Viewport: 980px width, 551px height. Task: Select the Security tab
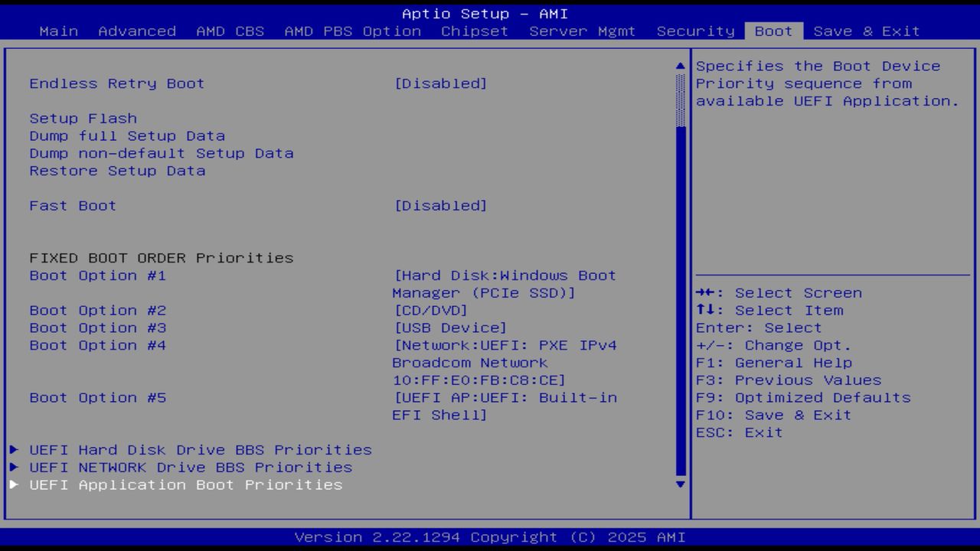pyautogui.click(x=694, y=31)
